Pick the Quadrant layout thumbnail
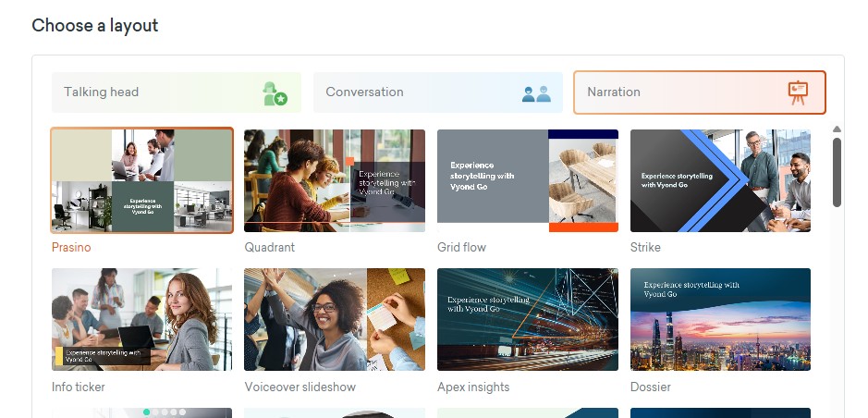Image resolution: width=868 pixels, height=418 pixels. [335, 180]
